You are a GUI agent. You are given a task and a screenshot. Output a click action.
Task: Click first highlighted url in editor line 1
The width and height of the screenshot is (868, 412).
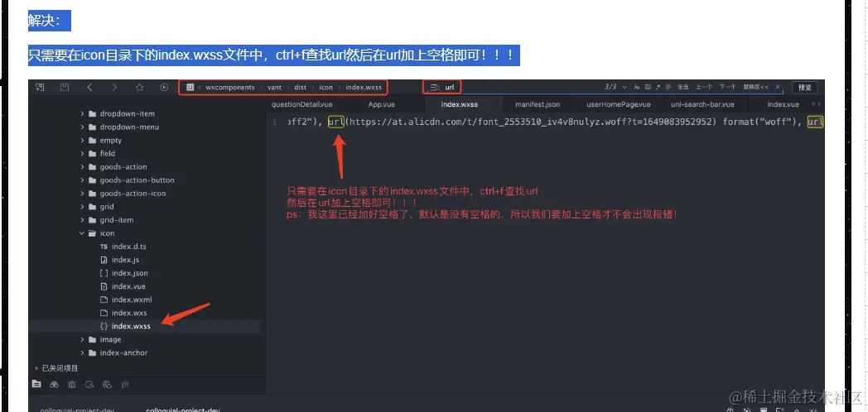pos(335,122)
